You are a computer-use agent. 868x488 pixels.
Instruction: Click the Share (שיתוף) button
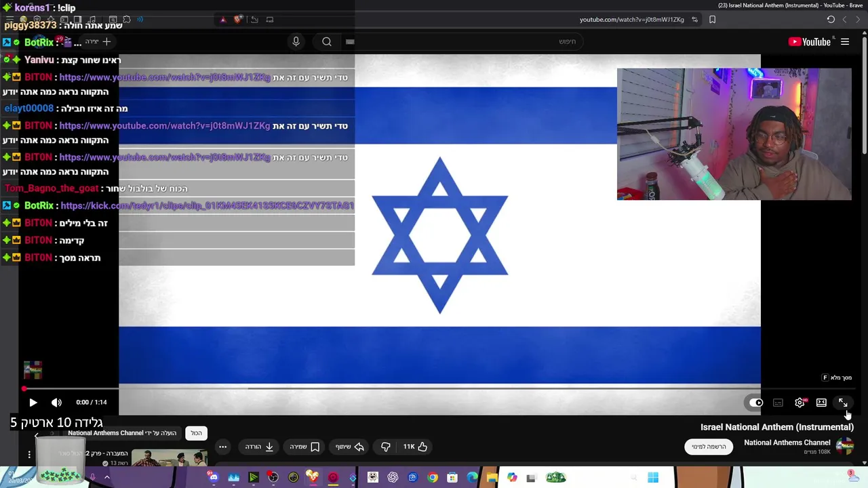350,447
